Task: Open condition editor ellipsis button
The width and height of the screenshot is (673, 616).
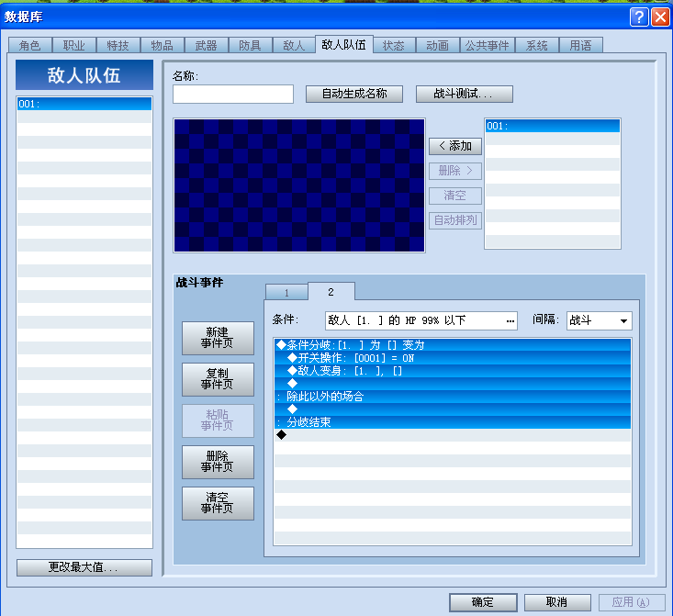Action: (x=510, y=320)
